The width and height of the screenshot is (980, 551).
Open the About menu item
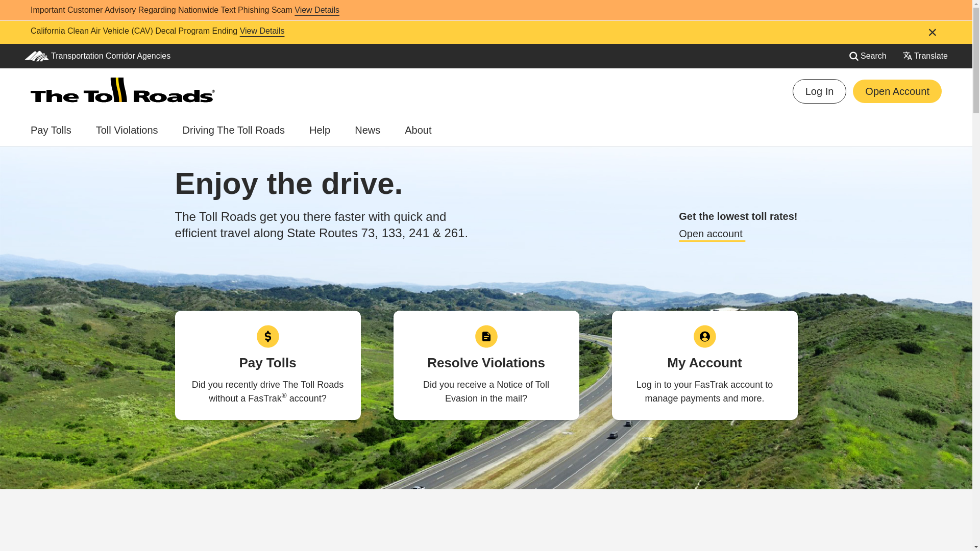(x=418, y=131)
